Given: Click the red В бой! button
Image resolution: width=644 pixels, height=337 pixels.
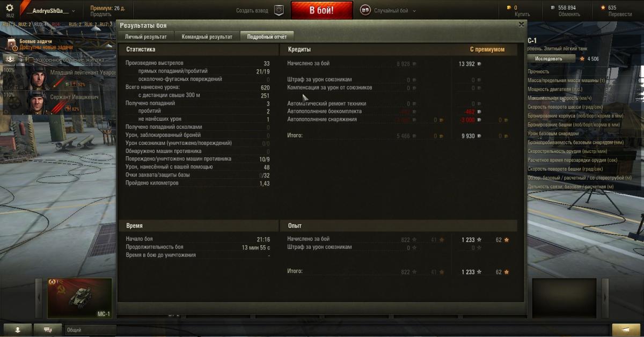Looking at the screenshot, I should (322, 10).
